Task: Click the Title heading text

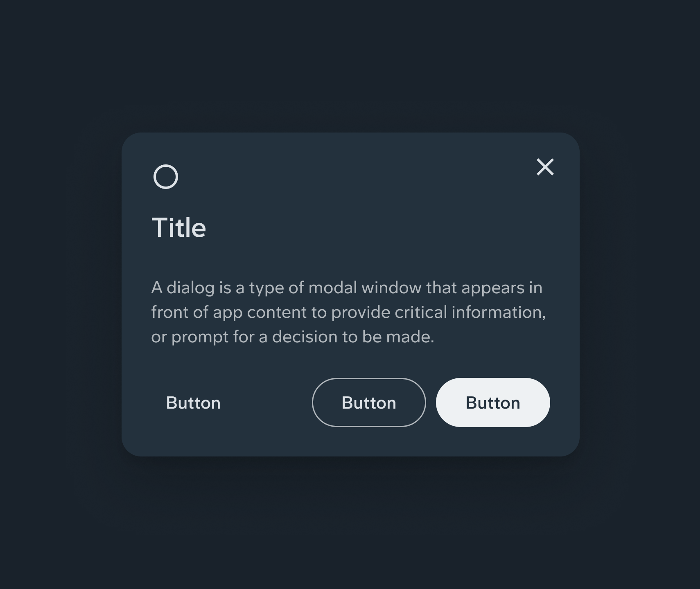Action: tap(179, 227)
